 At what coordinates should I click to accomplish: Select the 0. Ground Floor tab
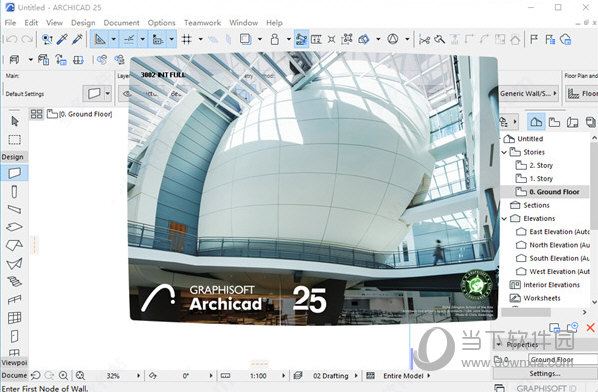tap(79, 114)
